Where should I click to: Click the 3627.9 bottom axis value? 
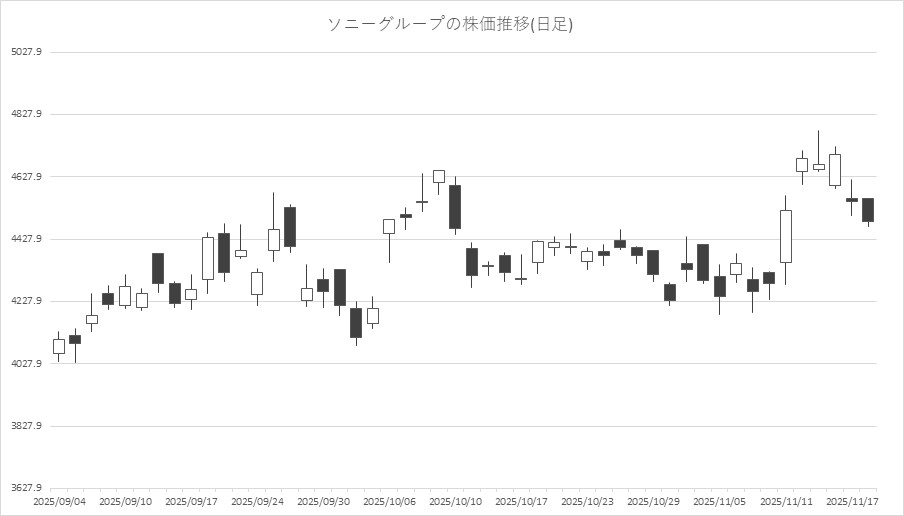[25, 488]
